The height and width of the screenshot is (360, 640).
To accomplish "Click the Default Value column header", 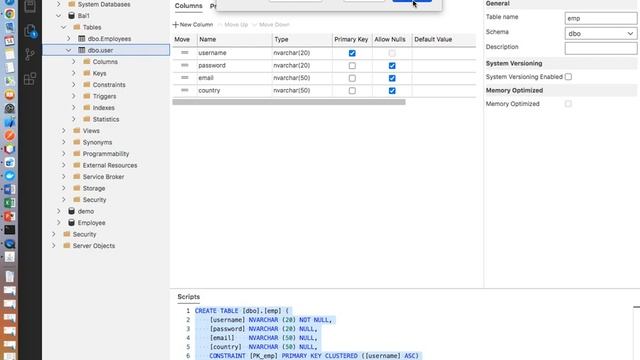I will click(x=444, y=39).
